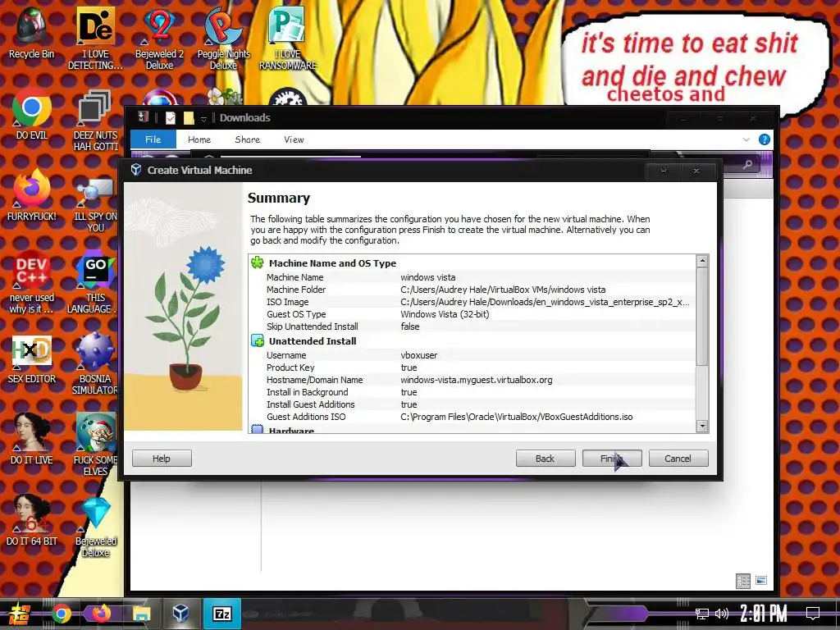Select the Product Key row
Viewport: 840px width, 630px height.
(x=472, y=367)
